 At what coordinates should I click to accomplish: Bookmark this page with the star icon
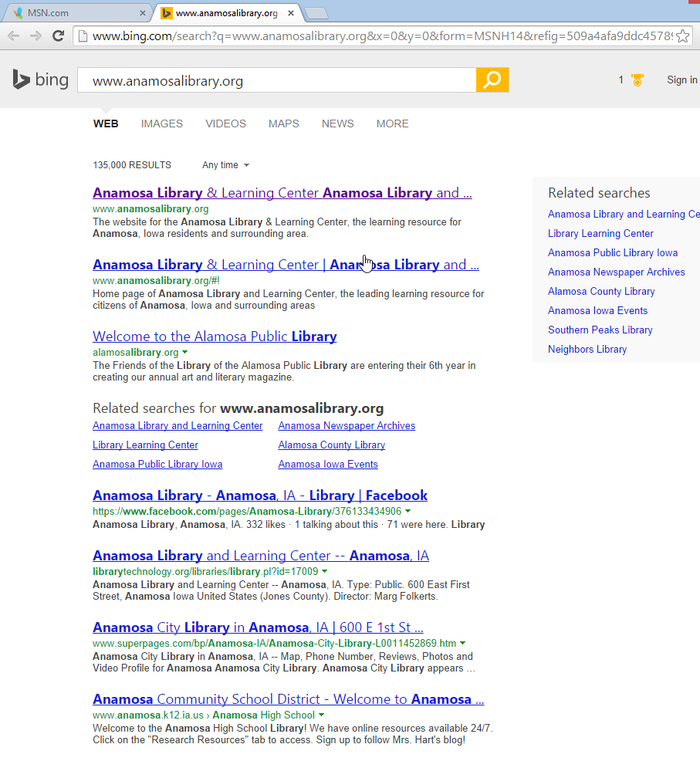[x=683, y=36]
